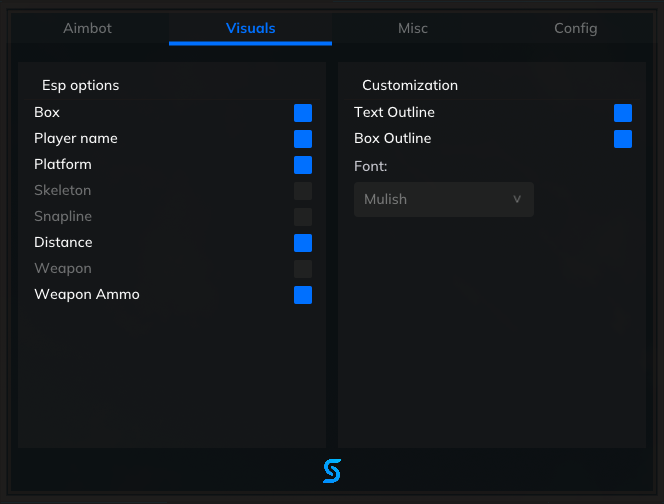664x504 pixels.
Task: Expand the Mulish font dropdown
Action: point(443,199)
